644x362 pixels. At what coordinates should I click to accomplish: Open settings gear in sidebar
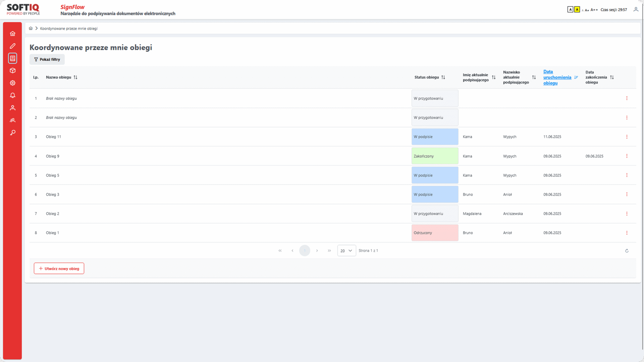(13, 83)
